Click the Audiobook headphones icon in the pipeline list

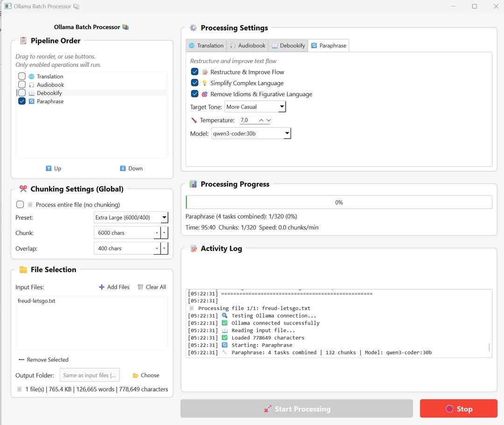[x=31, y=85]
